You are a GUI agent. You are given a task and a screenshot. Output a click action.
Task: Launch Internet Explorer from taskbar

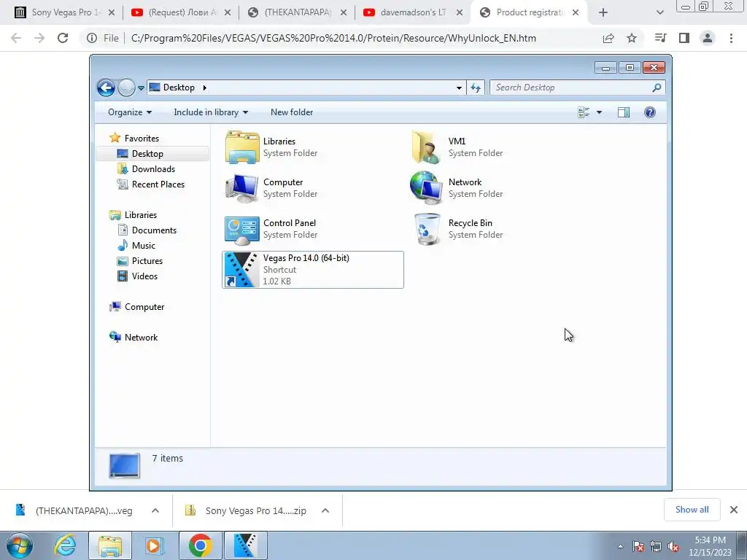65,545
